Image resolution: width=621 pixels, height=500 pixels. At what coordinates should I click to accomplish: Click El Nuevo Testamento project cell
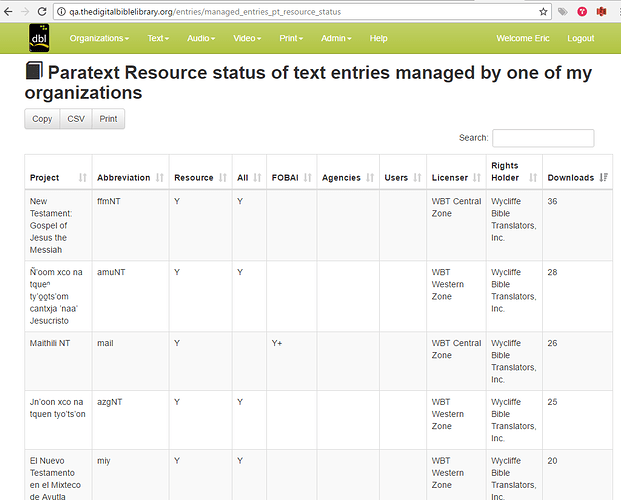coord(58,475)
